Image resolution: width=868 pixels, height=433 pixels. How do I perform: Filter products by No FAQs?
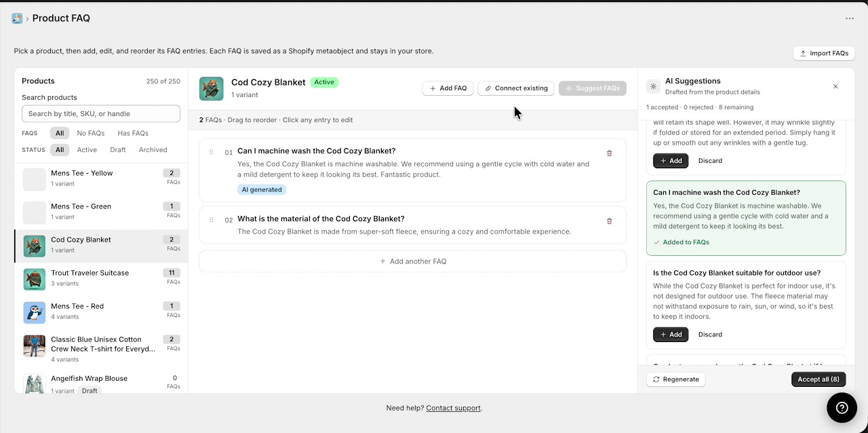tap(91, 133)
